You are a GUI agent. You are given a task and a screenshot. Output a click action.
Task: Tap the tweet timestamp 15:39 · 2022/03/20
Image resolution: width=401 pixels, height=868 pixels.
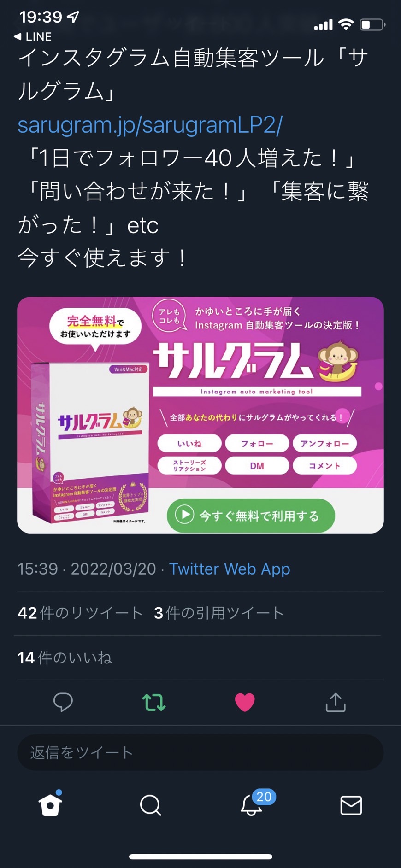pyautogui.click(x=87, y=569)
